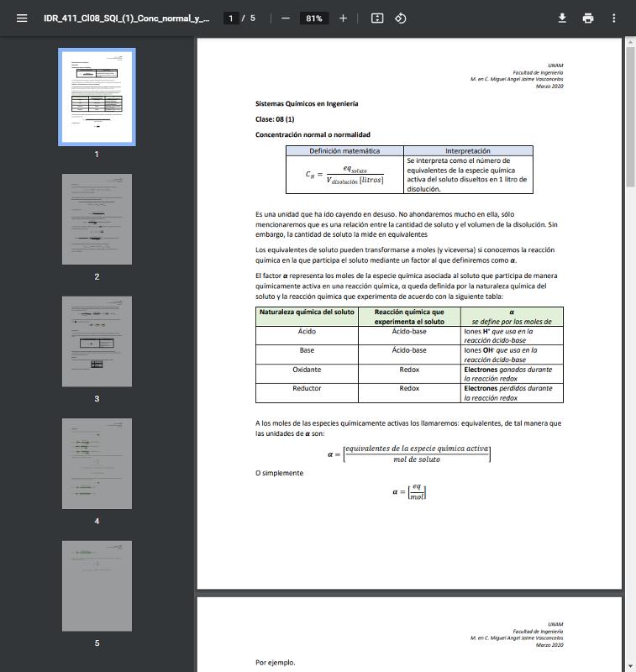636x672 pixels.
Task: Rotate the document counterclockwise
Action: tap(400, 18)
